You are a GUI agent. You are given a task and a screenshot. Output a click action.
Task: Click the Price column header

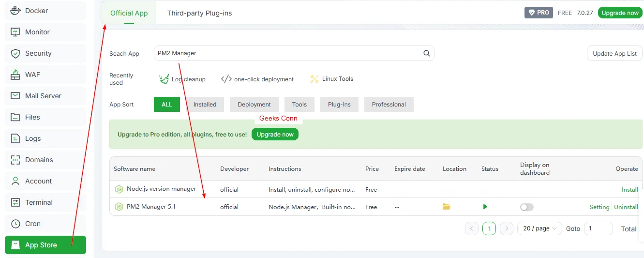372,169
